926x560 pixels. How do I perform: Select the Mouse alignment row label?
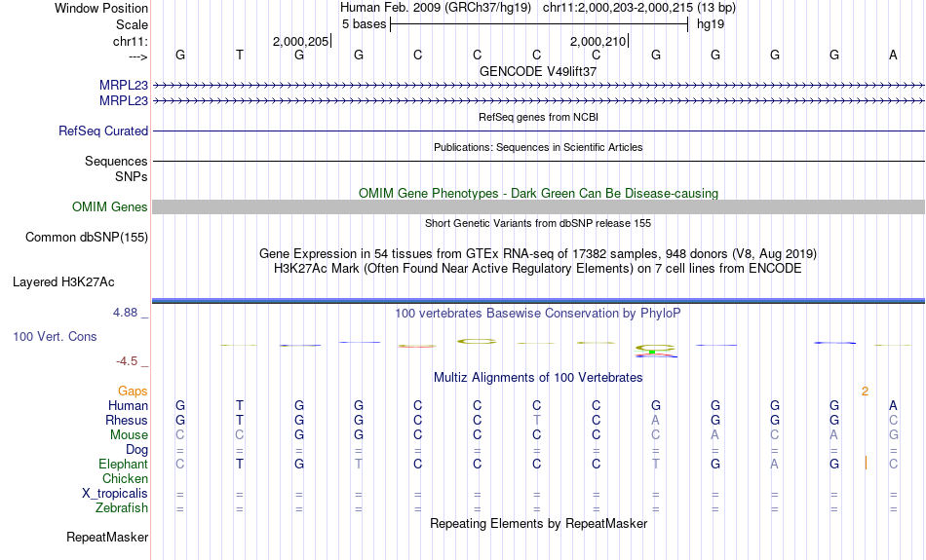coord(129,435)
